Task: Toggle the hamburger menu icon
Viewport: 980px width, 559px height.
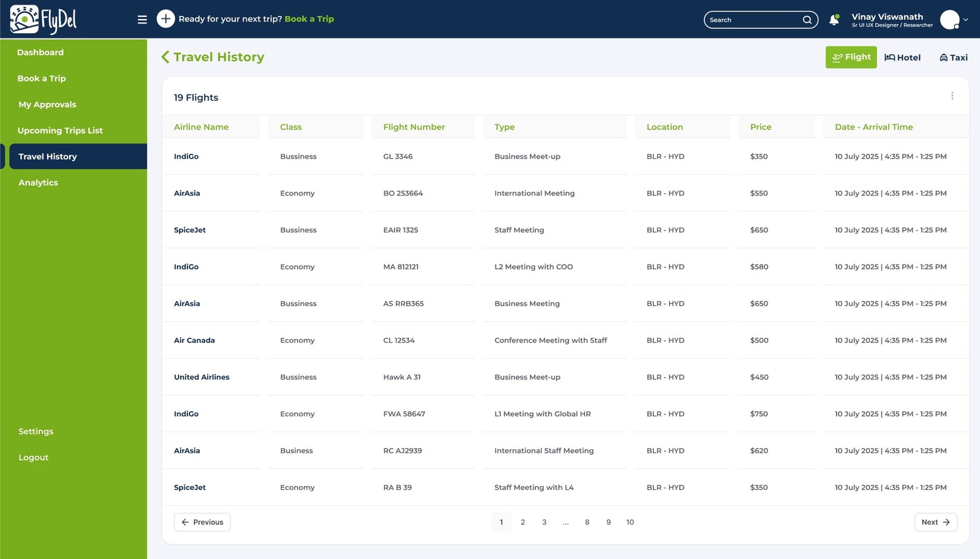Action: point(142,20)
